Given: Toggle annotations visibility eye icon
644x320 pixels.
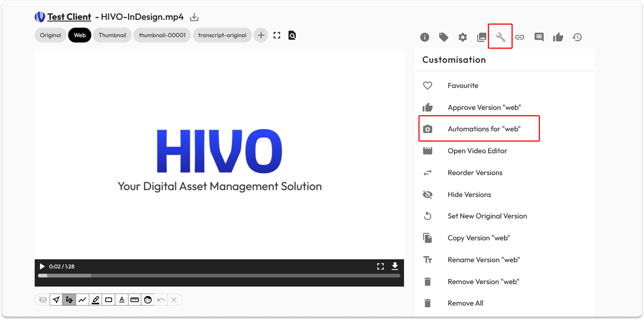Looking at the screenshot, I should click(x=43, y=300).
